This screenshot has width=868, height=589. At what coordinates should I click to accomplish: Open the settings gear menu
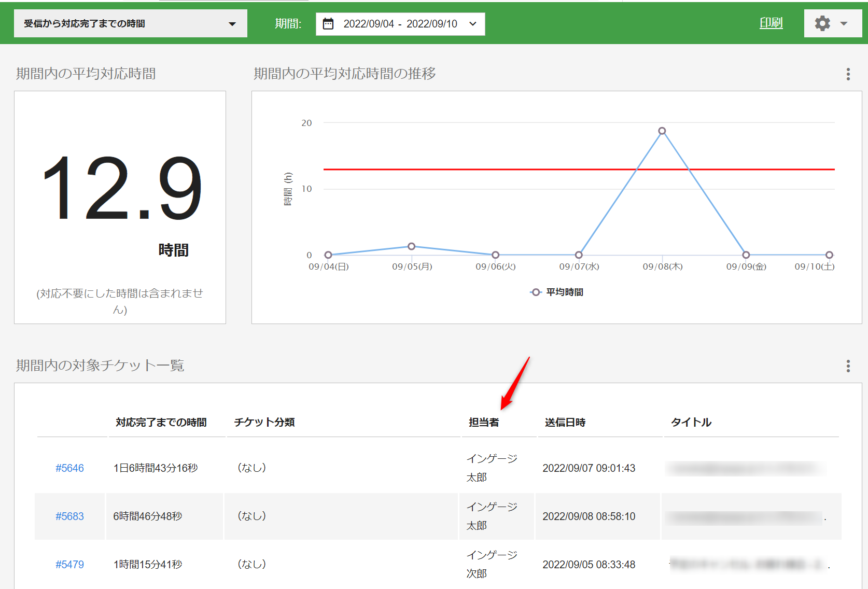point(822,24)
